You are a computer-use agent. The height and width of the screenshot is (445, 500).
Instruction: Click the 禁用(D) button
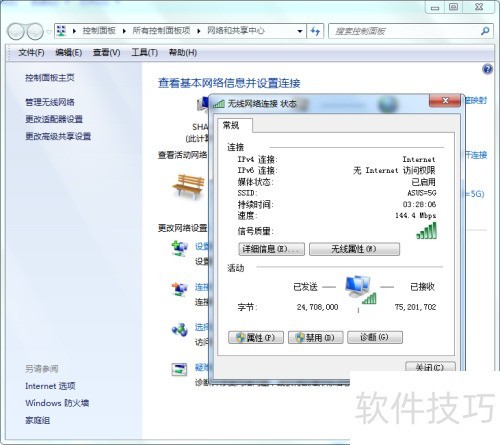[315, 337]
